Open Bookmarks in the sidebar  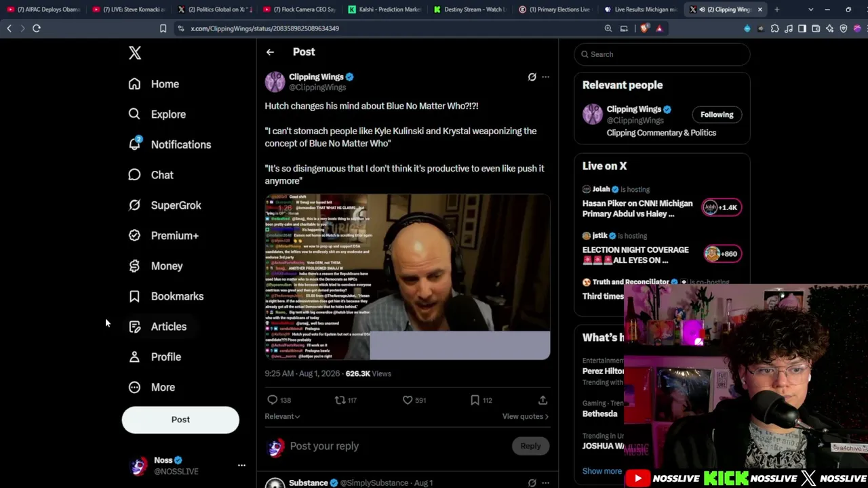click(x=165, y=296)
